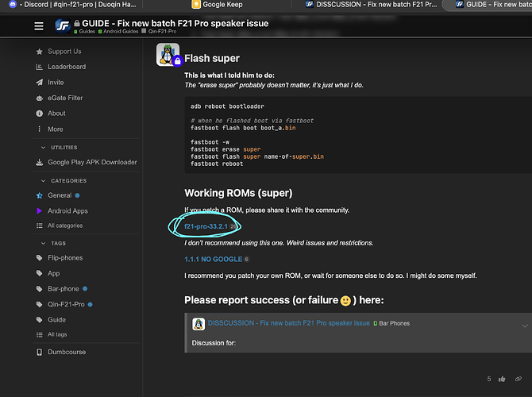Open the Leaderboard chart icon

coord(40,67)
